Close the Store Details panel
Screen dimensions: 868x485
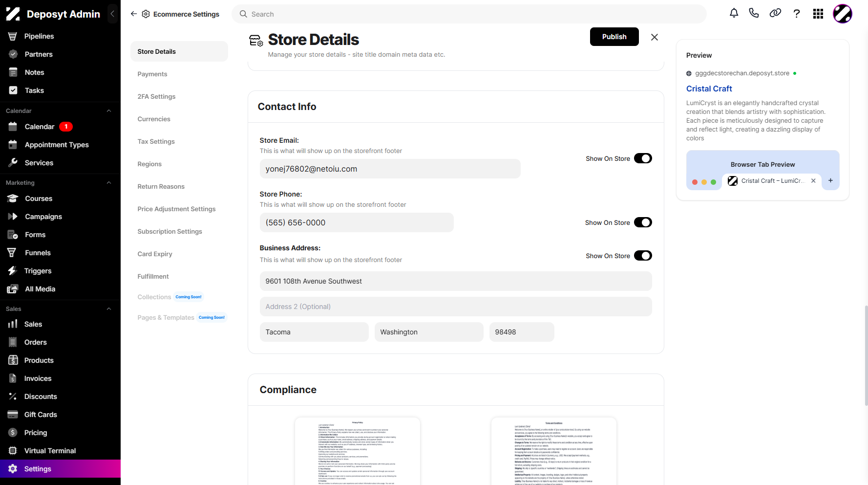coord(655,37)
